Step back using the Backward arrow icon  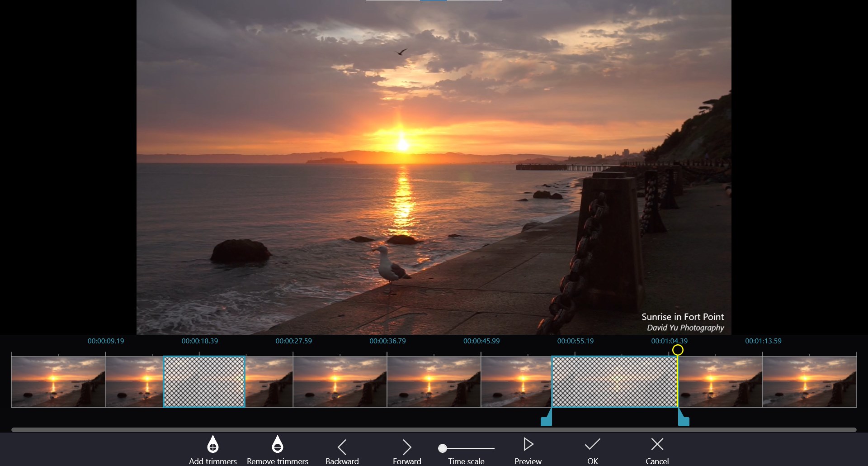pos(342,448)
